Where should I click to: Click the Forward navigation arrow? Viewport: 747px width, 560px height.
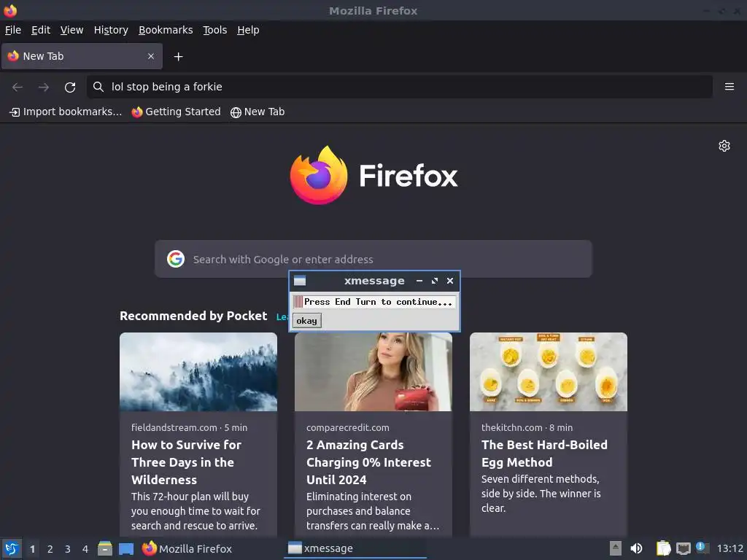click(x=44, y=87)
